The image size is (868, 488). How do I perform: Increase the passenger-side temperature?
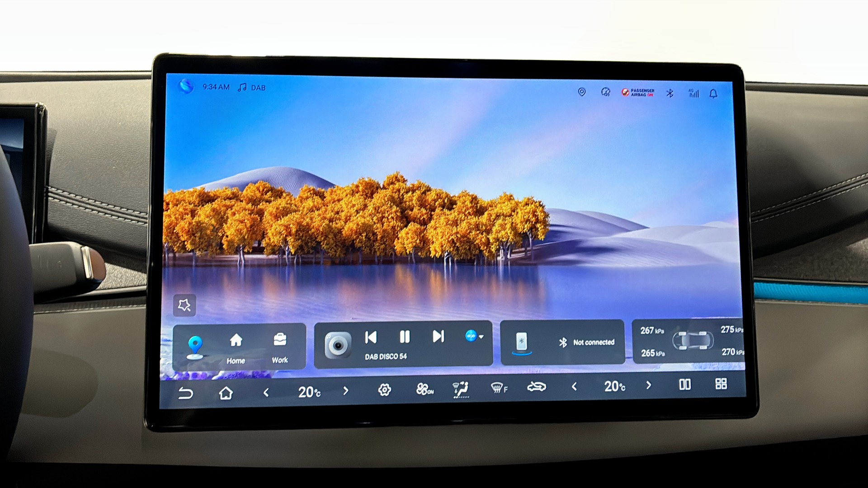pyautogui.click(x=649, y=385)
